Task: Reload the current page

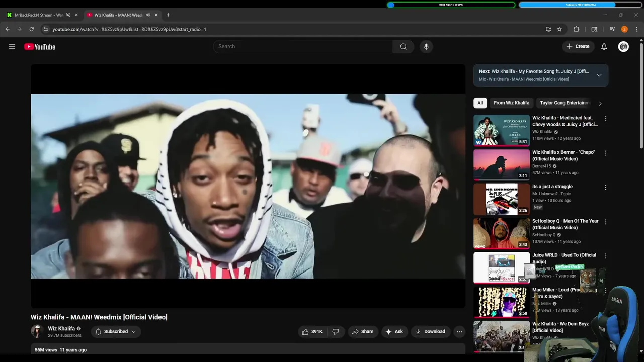Action: [31, 29]
